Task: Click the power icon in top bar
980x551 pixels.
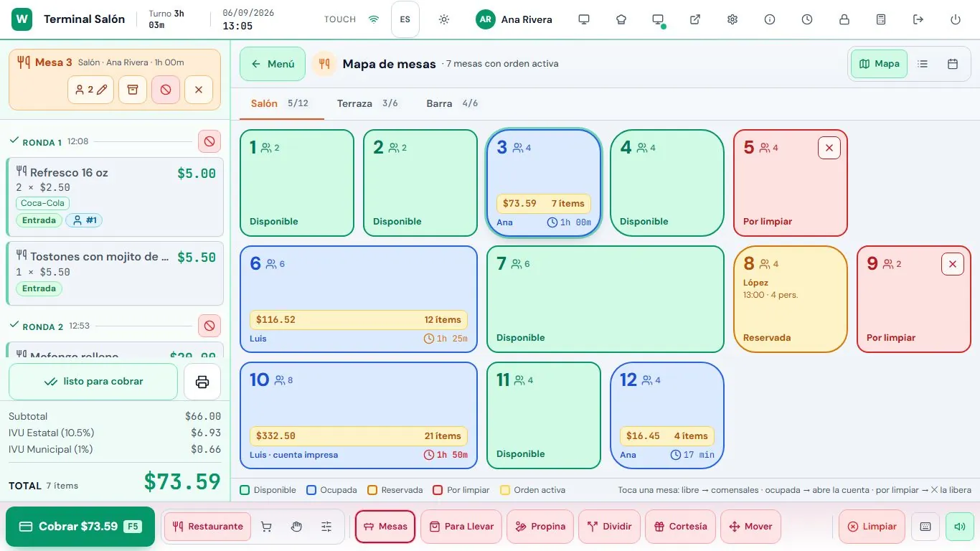Action: pyautogui.click(x=956, y=19)
